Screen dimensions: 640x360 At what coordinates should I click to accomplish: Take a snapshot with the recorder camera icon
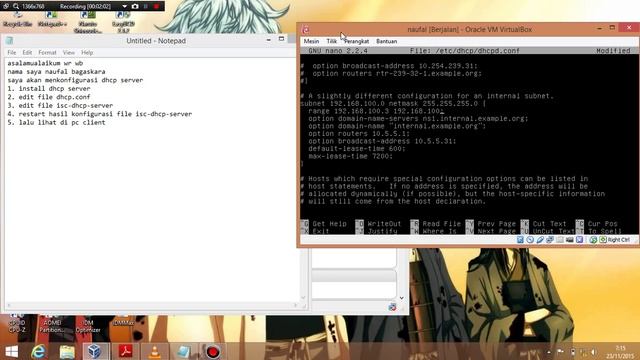[x=135, y=6]
